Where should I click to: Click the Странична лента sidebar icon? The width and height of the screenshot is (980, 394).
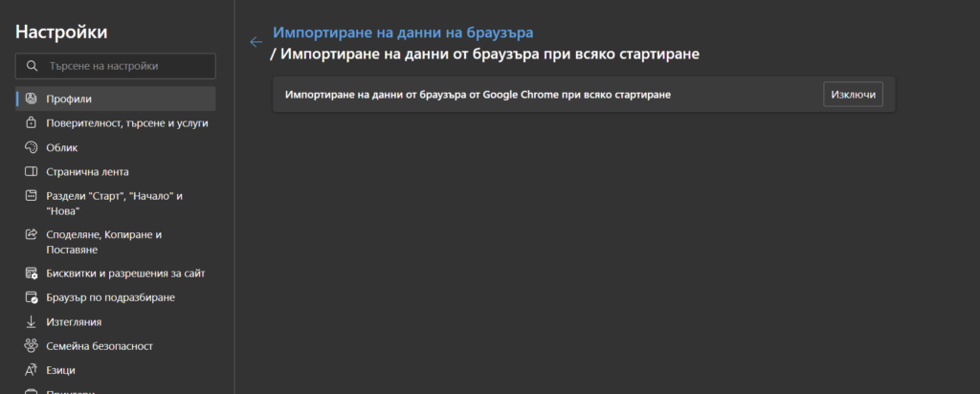[x=32, y=172]
